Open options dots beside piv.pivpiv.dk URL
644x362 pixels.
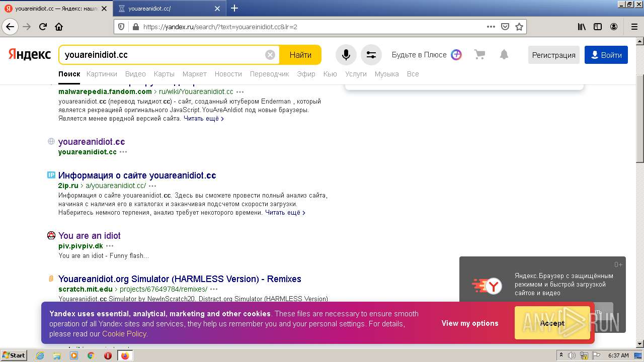pos(110,246)
